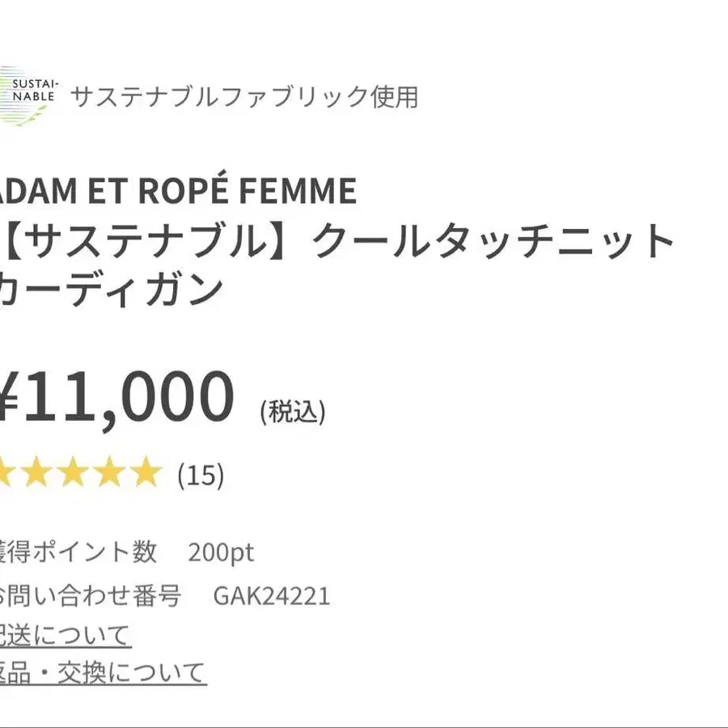Click the first visible gold star
The width and height of the screenshot is (728, 728).
(4, 472)
